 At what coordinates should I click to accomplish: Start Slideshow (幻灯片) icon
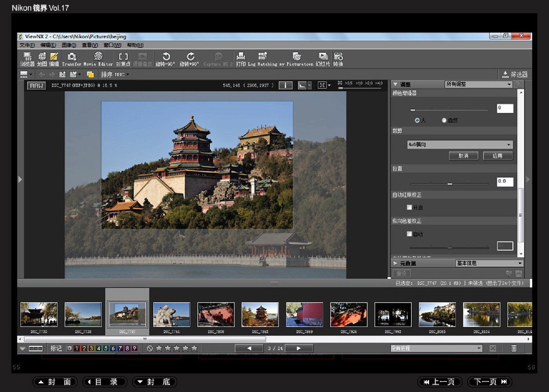click(323, 59)
